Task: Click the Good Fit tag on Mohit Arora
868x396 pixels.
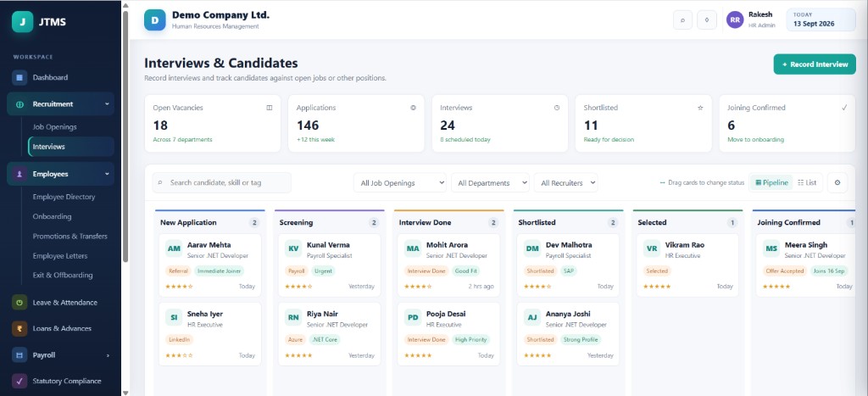Action: pyautogui.click(x=466, y=271)
